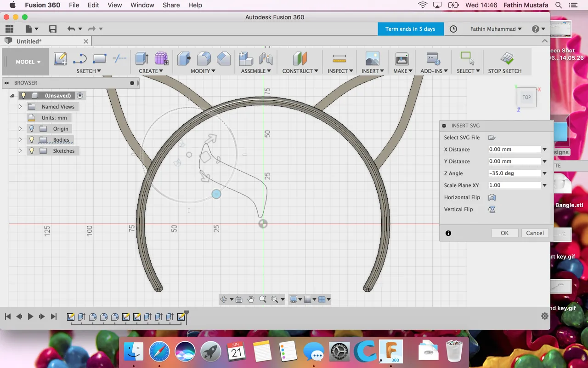Click the Select SVG File folder icon
588x368 pixels.
pyautogui.click(x=492, y=138)
